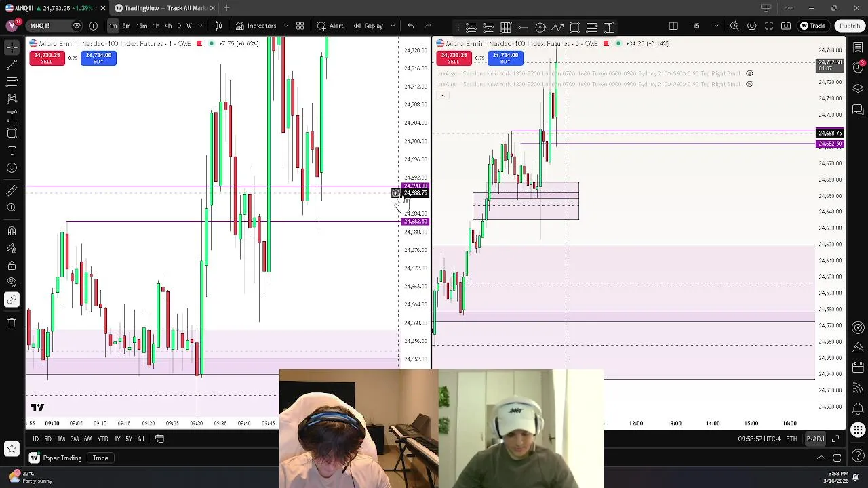868x488 pixels.
Task: Open the quick search icon
Action: pyautogui.click(x=734, y=26)
